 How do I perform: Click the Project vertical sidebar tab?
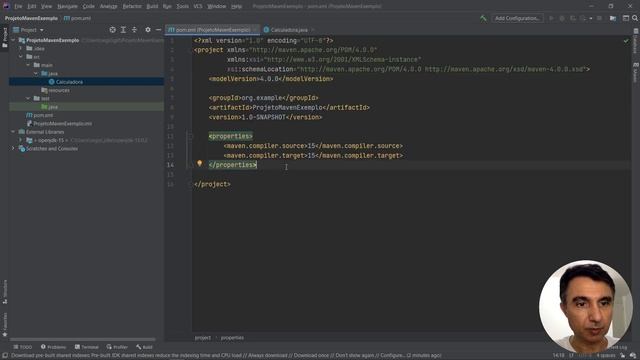click(5, 38)
